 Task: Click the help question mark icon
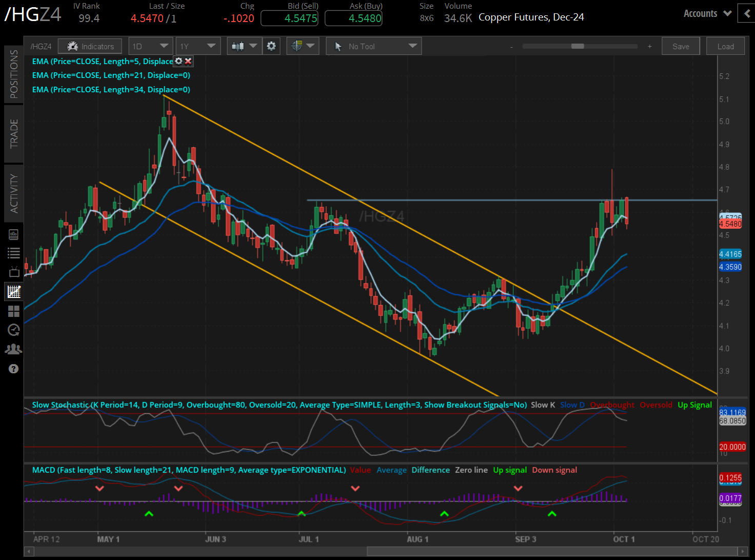click(x=14, y=369)
